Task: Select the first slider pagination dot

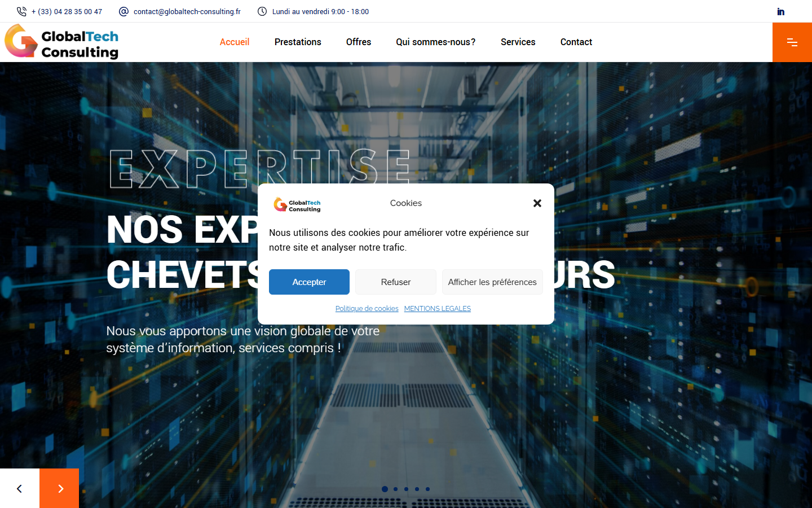Action: 385,489
